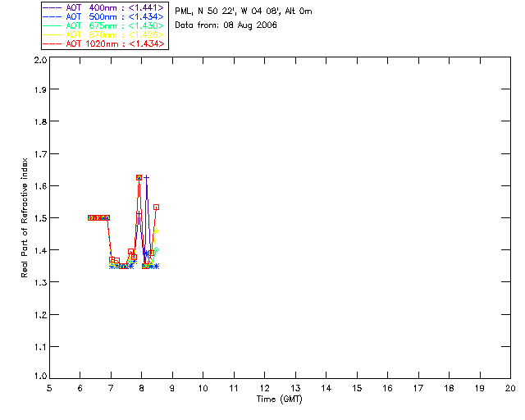Click the purple plus marker atop second peak
Screen dimensions: 525x420
[146, 177]
